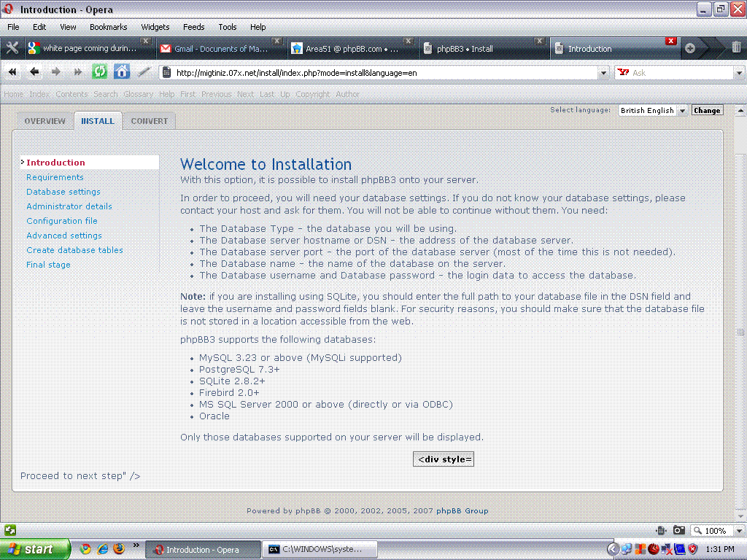
Task: Open the Advanced settings link
Action: [x=64, y=236]
